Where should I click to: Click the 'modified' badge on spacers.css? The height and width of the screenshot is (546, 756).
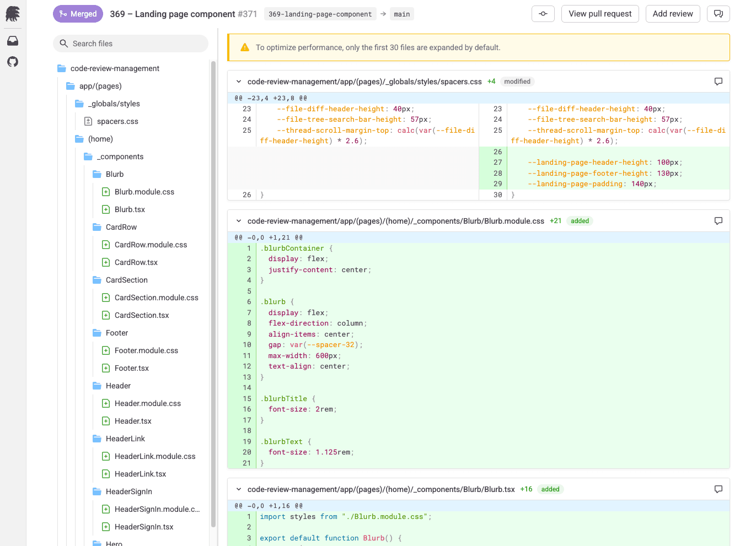point(517,82)
